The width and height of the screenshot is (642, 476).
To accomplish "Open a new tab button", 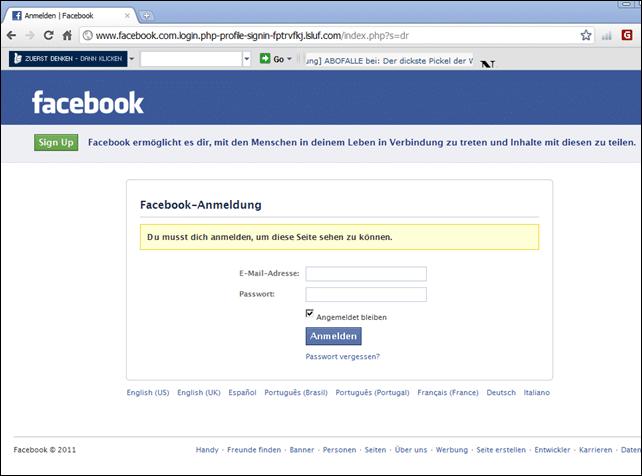I will coord(146,16).
